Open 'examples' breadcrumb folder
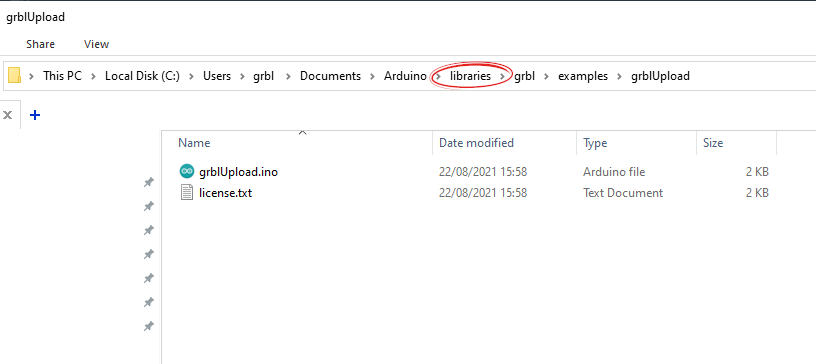 tap(583, 76)
